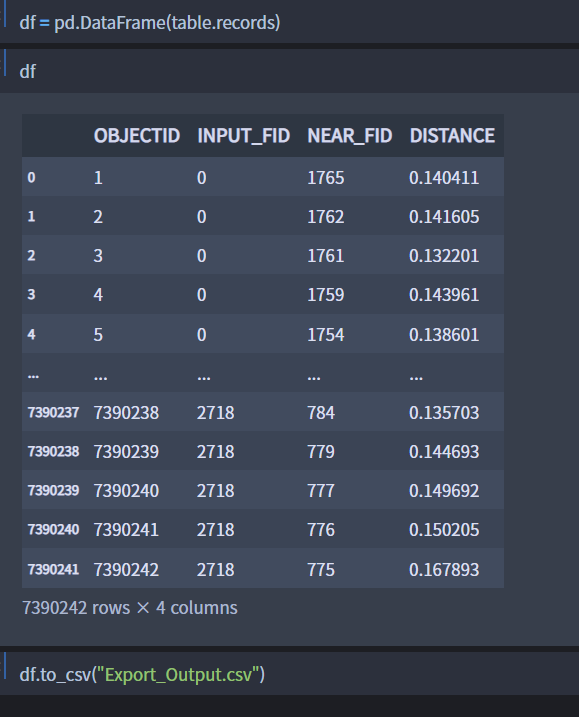This screenshot has width=579, height=717.
Task: Click NEAR_FID value 1765
Action: point(325,177)
